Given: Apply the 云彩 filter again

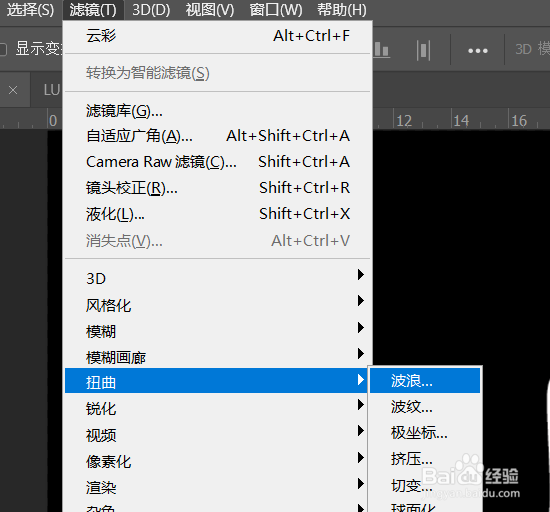Looking at the screenshot, I should (x=217, y=36).
